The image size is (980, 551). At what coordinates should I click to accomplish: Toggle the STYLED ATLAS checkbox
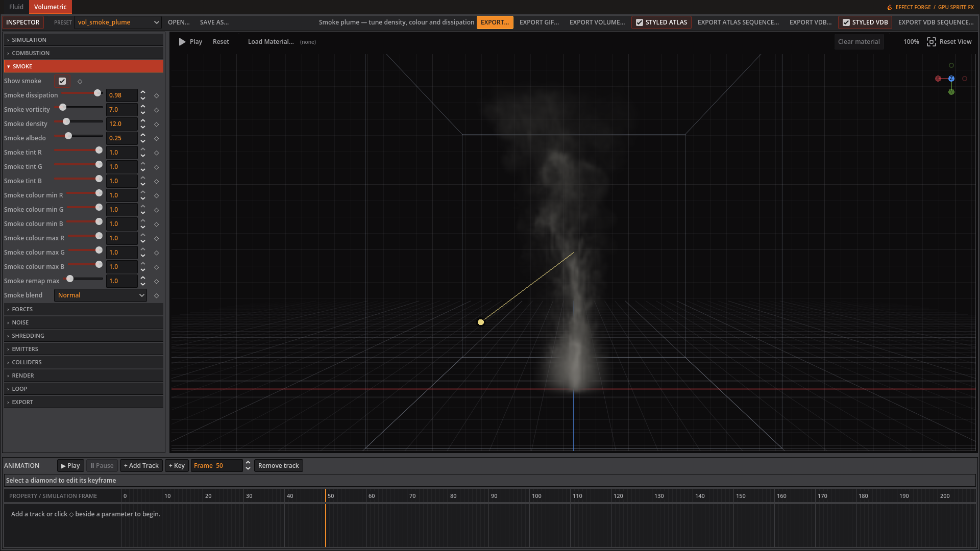click(x=640, y=22)
